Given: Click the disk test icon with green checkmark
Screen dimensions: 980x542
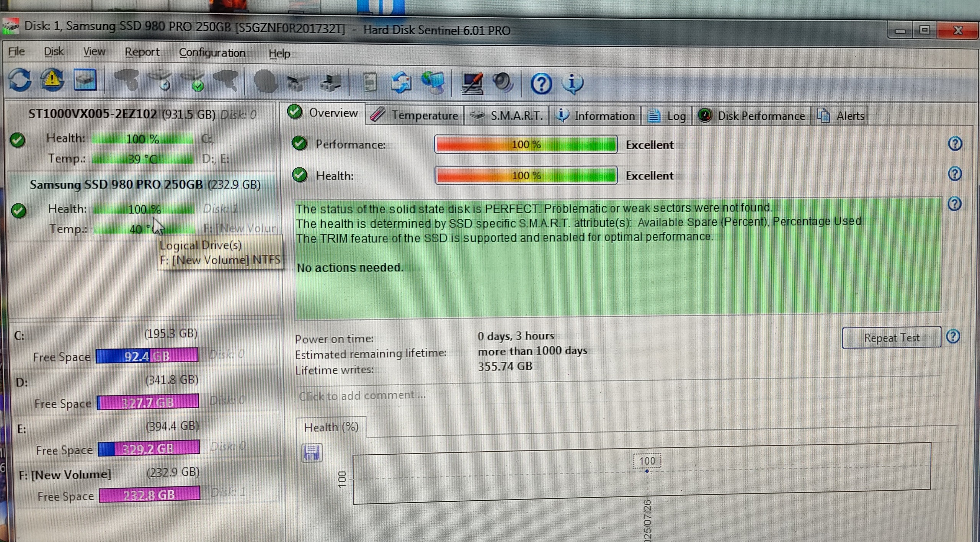Looking at the screenshot, I should [195, 81].
